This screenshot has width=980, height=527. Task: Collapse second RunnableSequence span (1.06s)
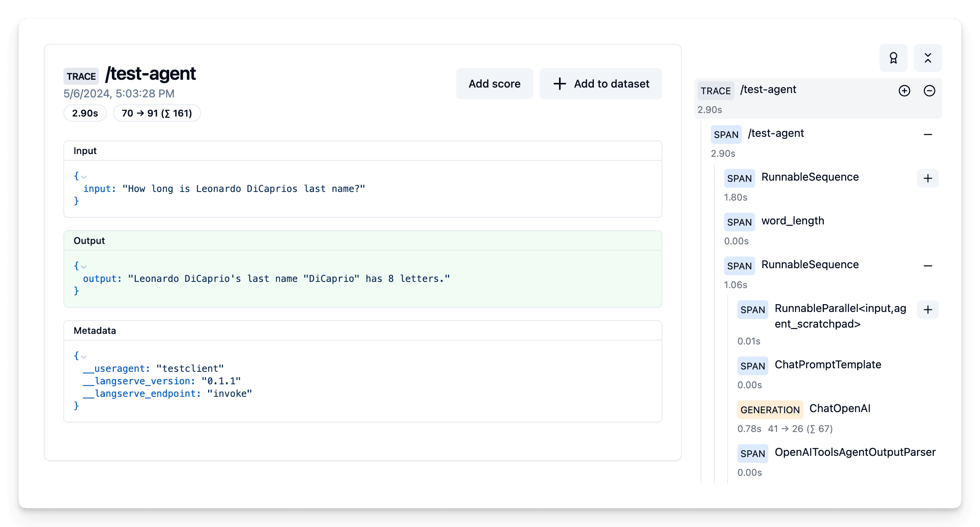click(x=928, y=266)
